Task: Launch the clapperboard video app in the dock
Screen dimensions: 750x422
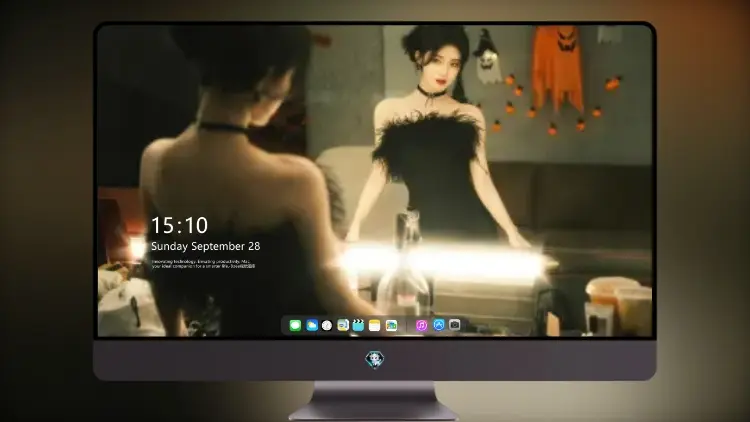Action: coord(358,325)
